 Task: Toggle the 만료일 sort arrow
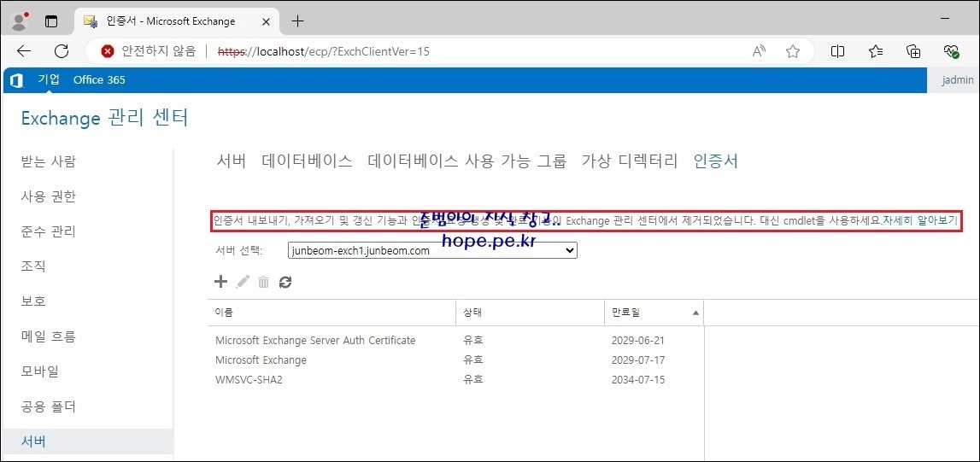[x=695, y=313]
